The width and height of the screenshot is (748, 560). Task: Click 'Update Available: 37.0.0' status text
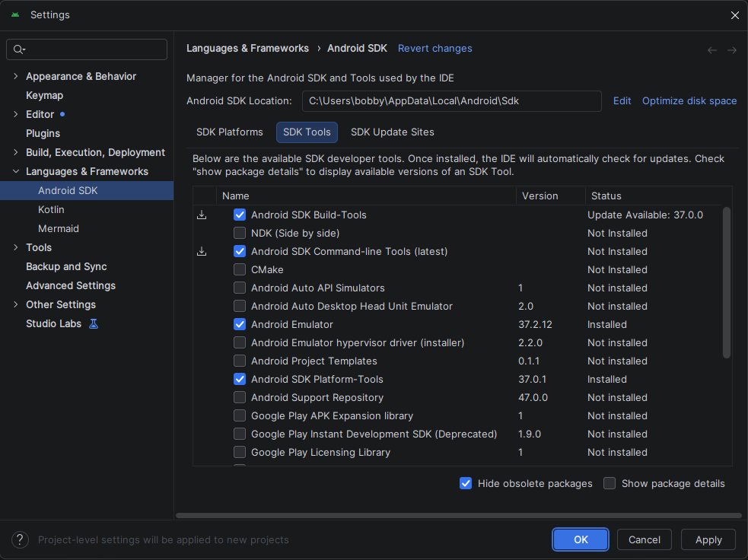pyautogui.click(x=645, y=215)
